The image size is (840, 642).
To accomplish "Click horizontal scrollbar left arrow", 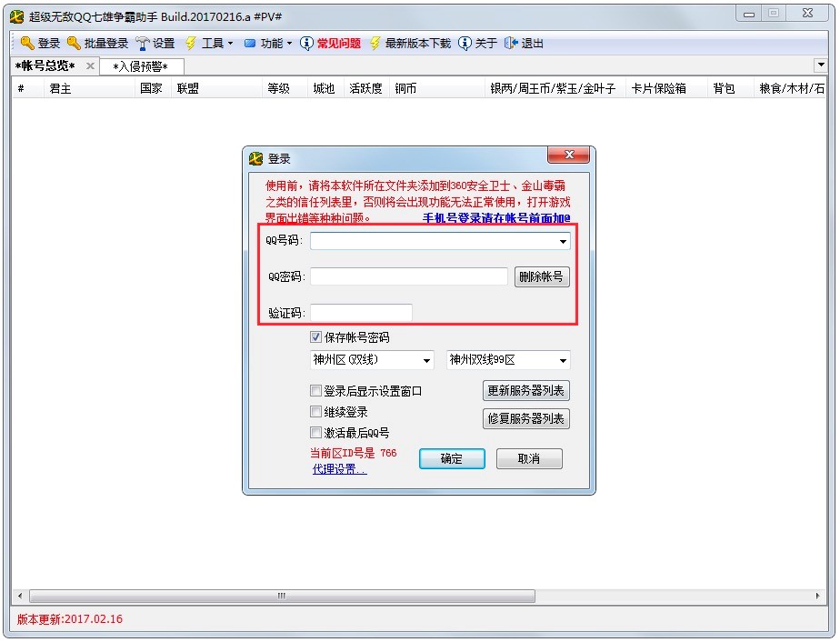I will (20, 596).
